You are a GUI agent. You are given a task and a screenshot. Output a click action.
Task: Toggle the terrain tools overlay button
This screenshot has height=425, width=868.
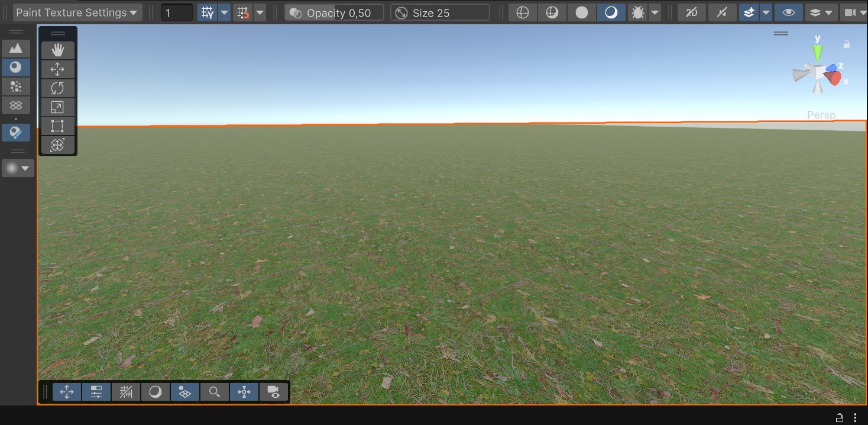[x=185, y=392]
